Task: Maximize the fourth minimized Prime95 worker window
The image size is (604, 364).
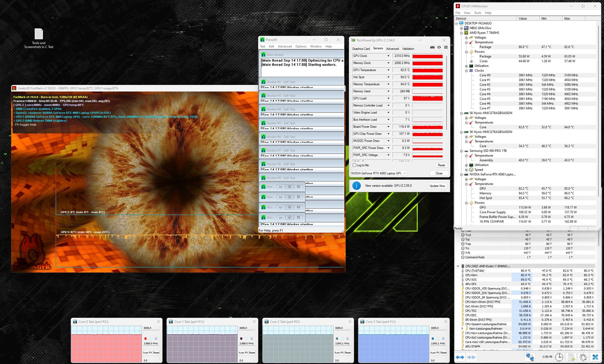Action: click(289, 217)
